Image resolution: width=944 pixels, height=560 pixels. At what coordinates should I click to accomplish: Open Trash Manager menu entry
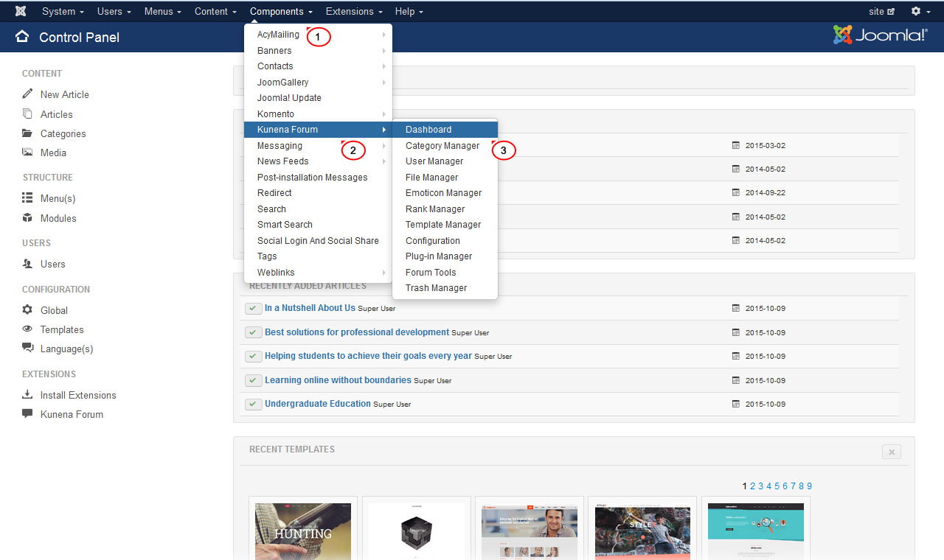445,288
